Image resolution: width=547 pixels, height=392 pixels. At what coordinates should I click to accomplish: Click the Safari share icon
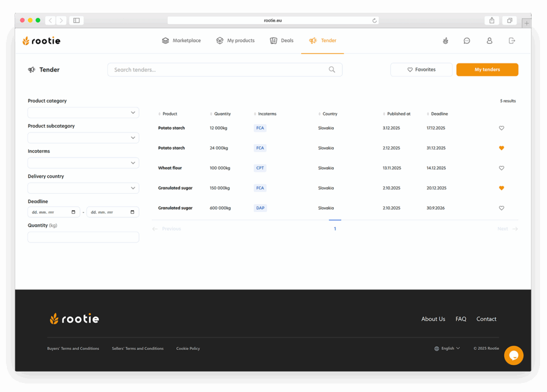[491, 20]
